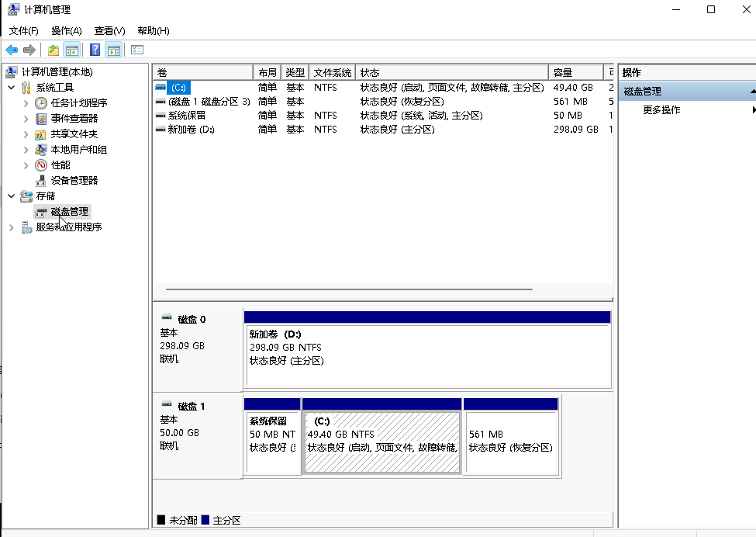756x537 pixels.
Task: Click the Computer Management app title icon
Action: click(x=14, y=9)
